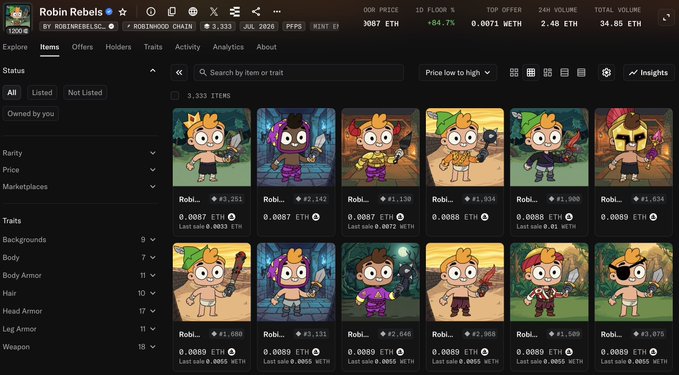Screen dimensions: 679x375
Task: Open display settings gear icon
Action: click(606, 73)
